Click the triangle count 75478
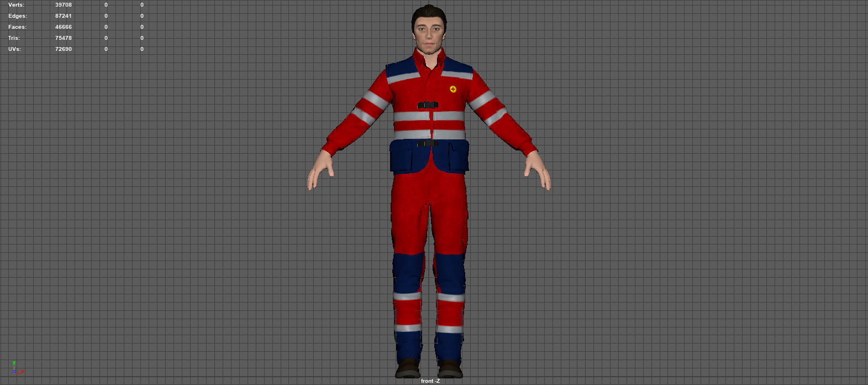Image resolution: width=868 pixels, height=385 pixels. [x=64, y=38]
